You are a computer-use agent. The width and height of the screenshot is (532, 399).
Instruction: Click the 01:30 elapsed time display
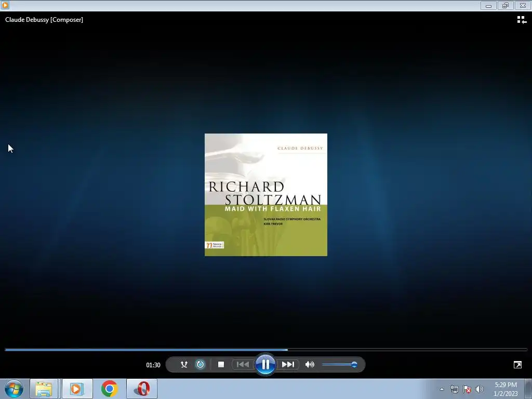(x=153, y=365)
